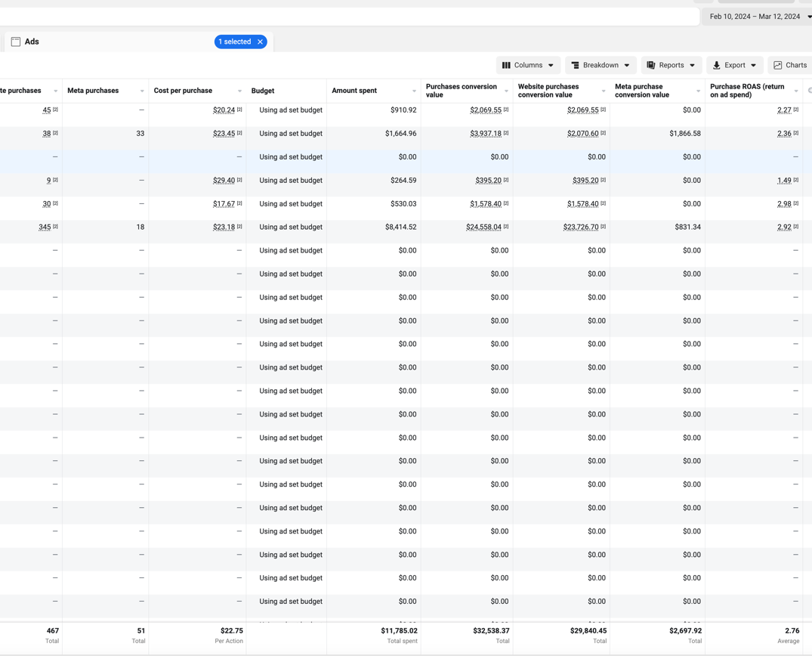Screen dimensions: 812x656
Task: Click total amount spent $11,785.02
Action: coord(400,630)
